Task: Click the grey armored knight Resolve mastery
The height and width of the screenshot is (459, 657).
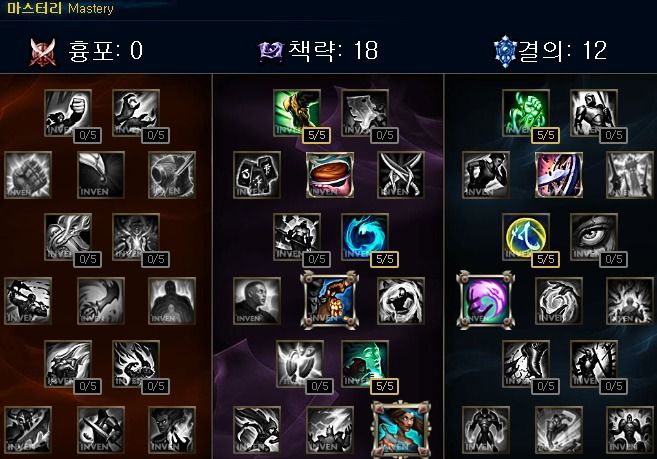Action: point(594,113)
